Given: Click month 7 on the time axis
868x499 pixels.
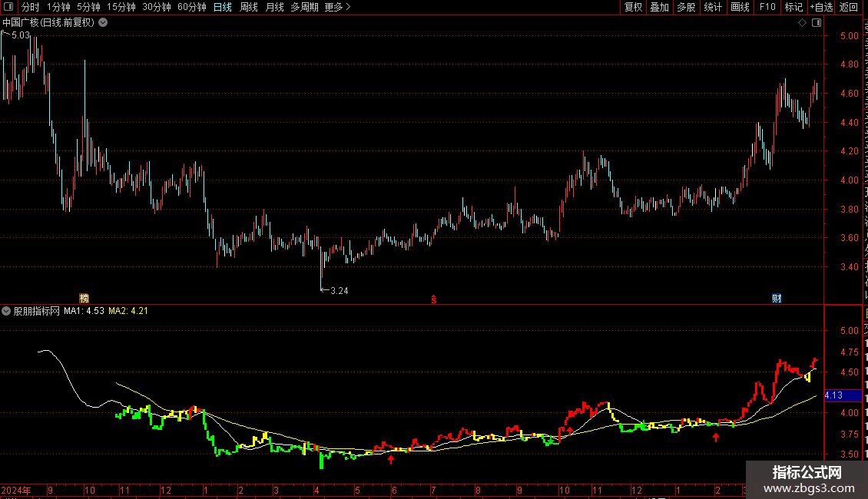Looking at the screenshot, I should [433, 490].
